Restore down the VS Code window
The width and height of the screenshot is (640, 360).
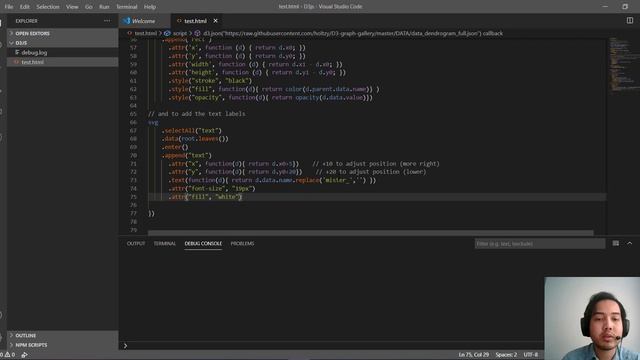[625, 7]
